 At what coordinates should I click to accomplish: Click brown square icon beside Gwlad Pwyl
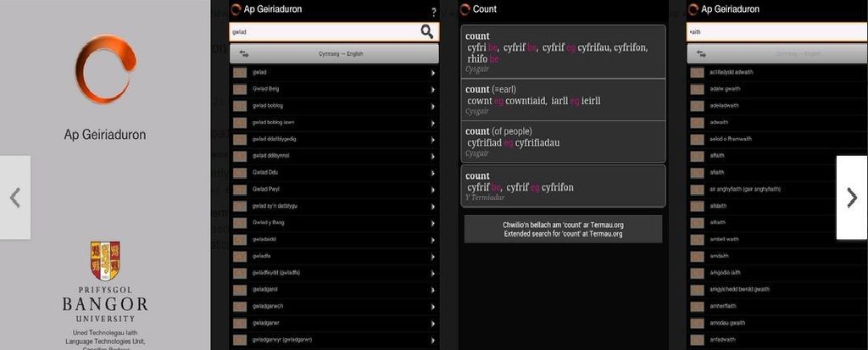pyautogui.click(x=240, y=189)
